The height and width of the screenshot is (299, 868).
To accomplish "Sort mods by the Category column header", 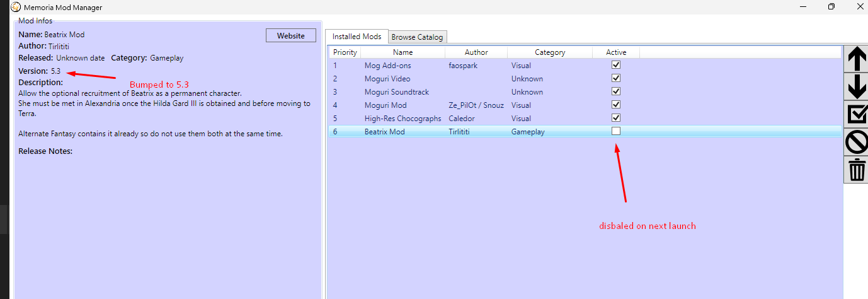I will [550, 52].
